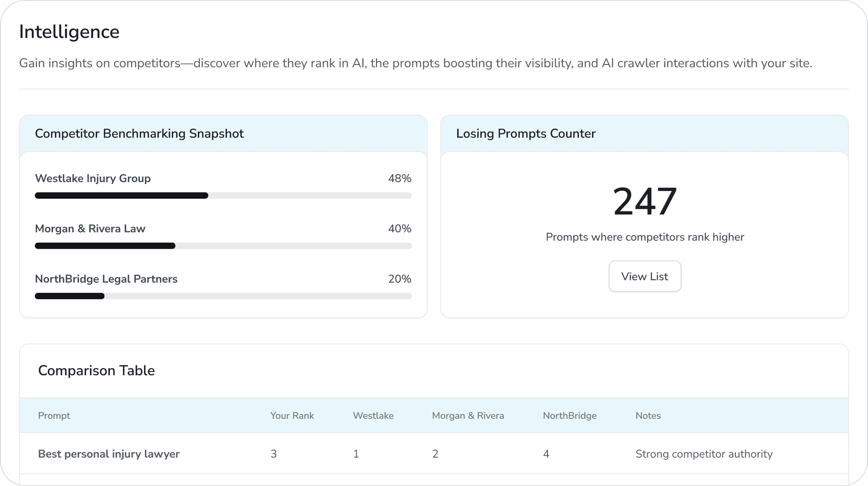
Task: Click the Westlake column header
Action: coord(373,416)
